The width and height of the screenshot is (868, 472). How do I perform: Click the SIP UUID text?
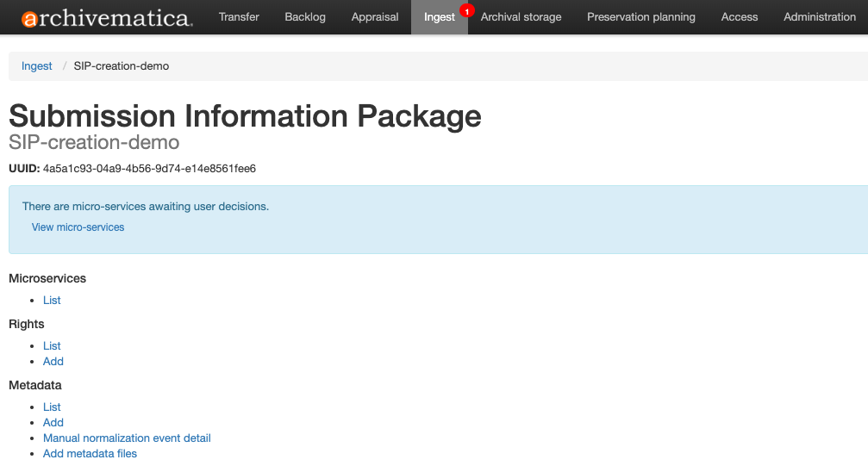click(x=149, y=168)
